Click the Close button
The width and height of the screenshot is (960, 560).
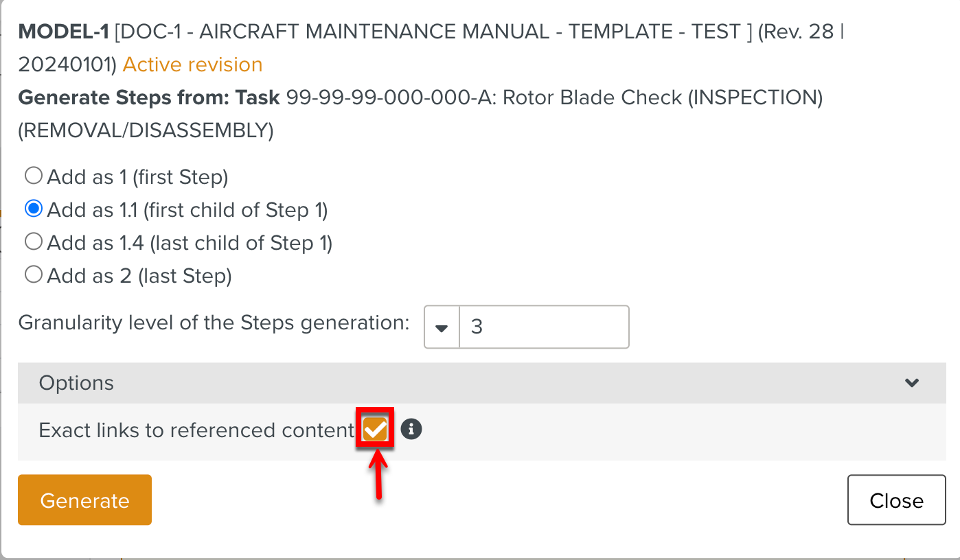[x=896, y=500]
